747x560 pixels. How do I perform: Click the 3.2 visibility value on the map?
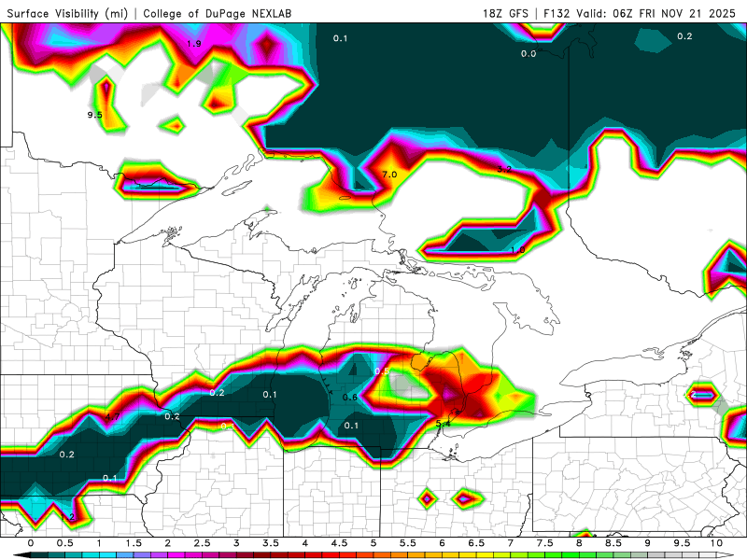(504, 169)
